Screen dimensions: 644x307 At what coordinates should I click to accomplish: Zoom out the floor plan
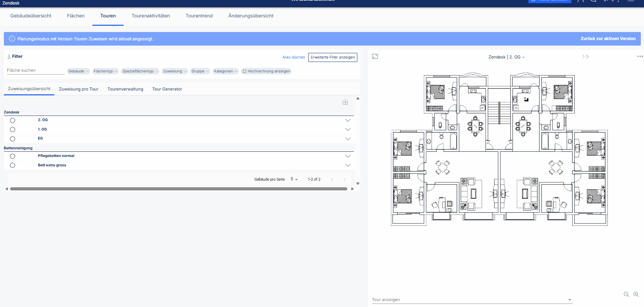coord(626,294)
